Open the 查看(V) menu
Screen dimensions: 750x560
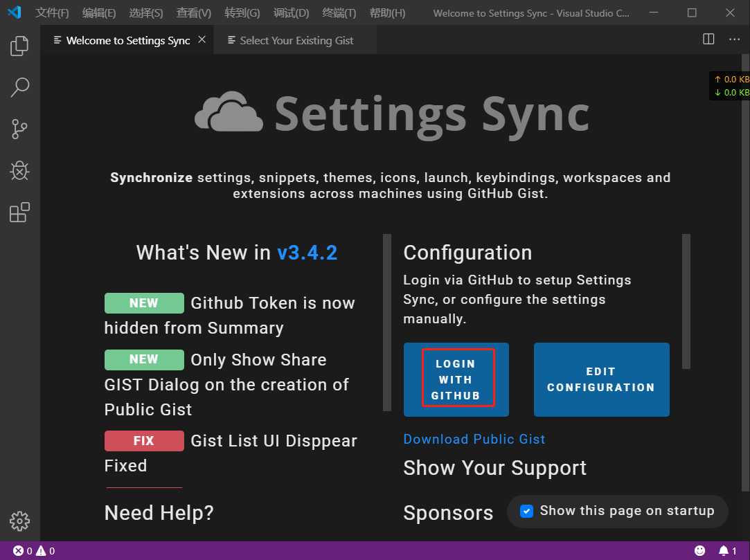pyautogui.click(x=194, y=13)
